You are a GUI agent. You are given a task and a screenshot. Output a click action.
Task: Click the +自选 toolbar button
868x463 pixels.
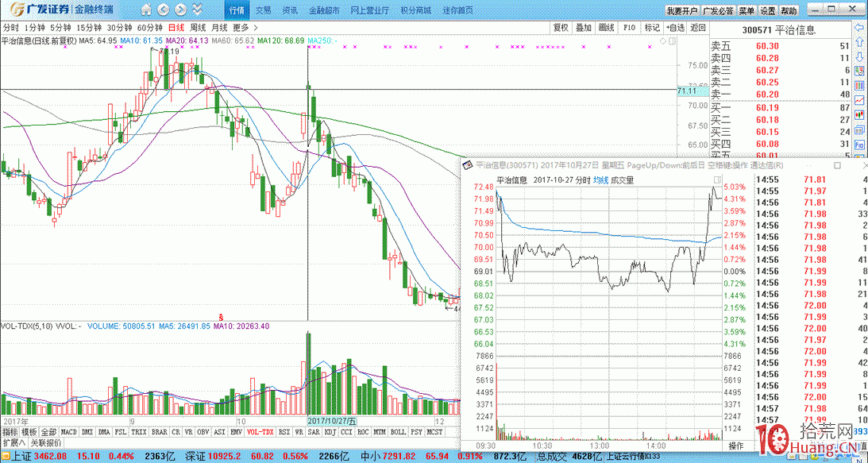tap(675, 27)
